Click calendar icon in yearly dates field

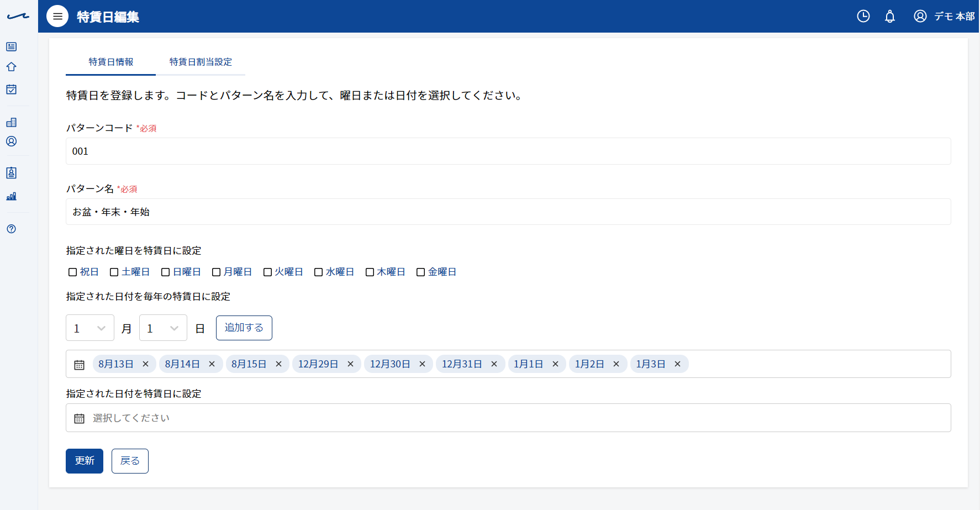click(80, 365)
